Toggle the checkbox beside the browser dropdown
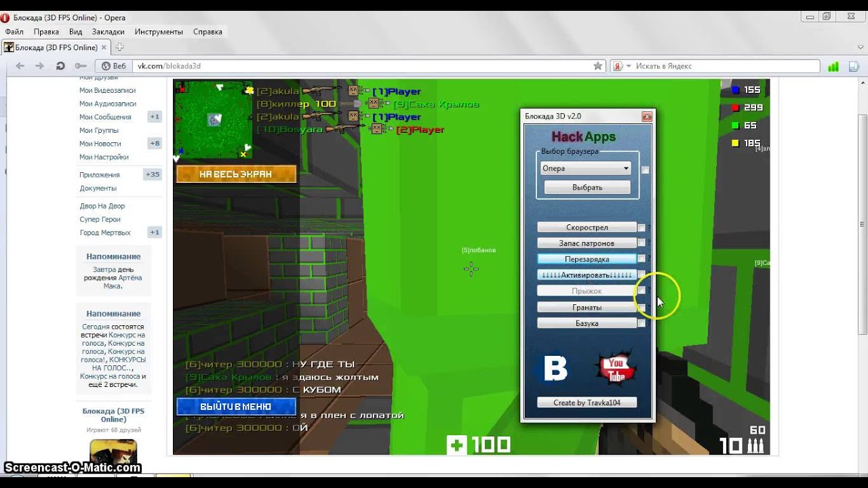 pyautogui.click(x=645, y=170)
